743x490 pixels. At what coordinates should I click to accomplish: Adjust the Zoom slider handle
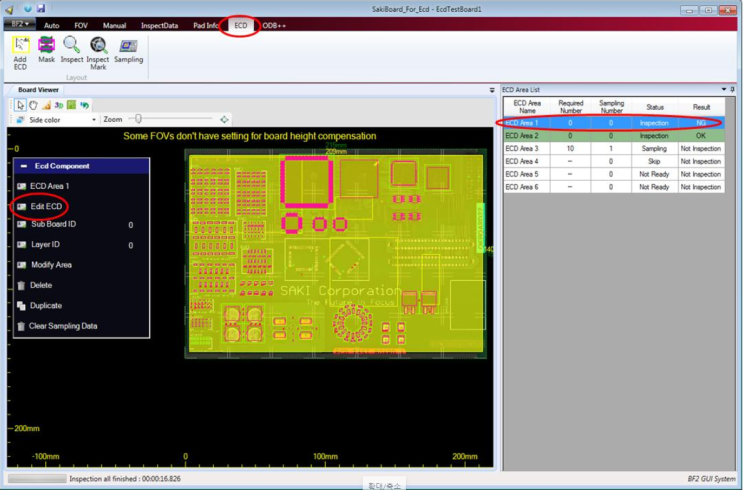click(138, 119)
